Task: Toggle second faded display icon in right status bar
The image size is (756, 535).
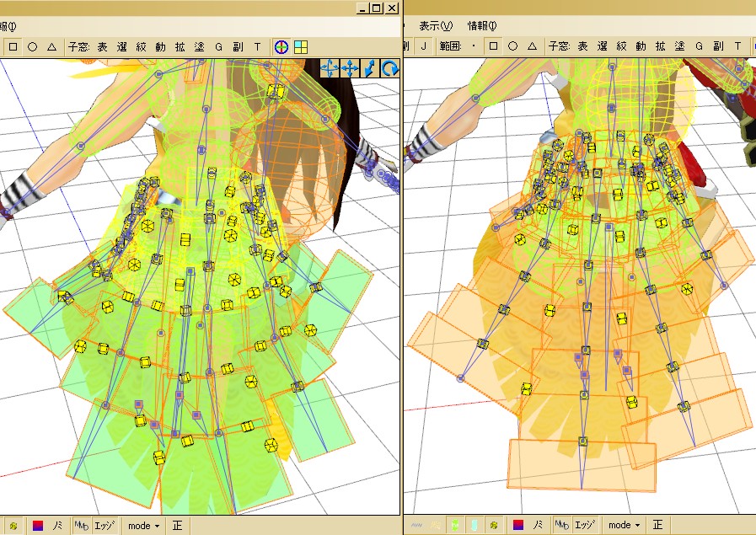Action: [x=436, y=524]
